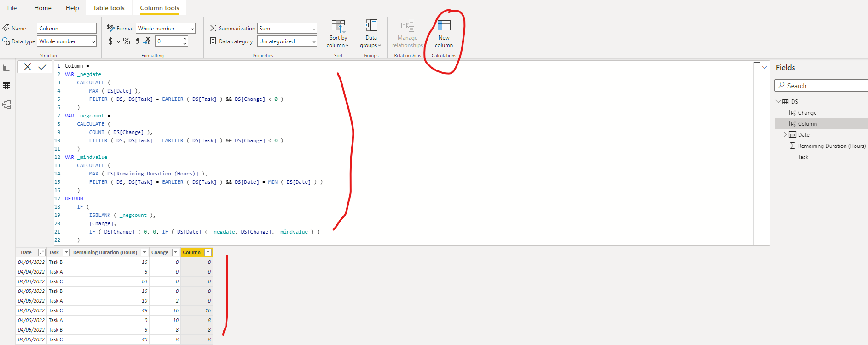Cancel formula with the X icon
The width and height of the screenshot is (868, 345).
pyautogui.click(x=28, y=67)
